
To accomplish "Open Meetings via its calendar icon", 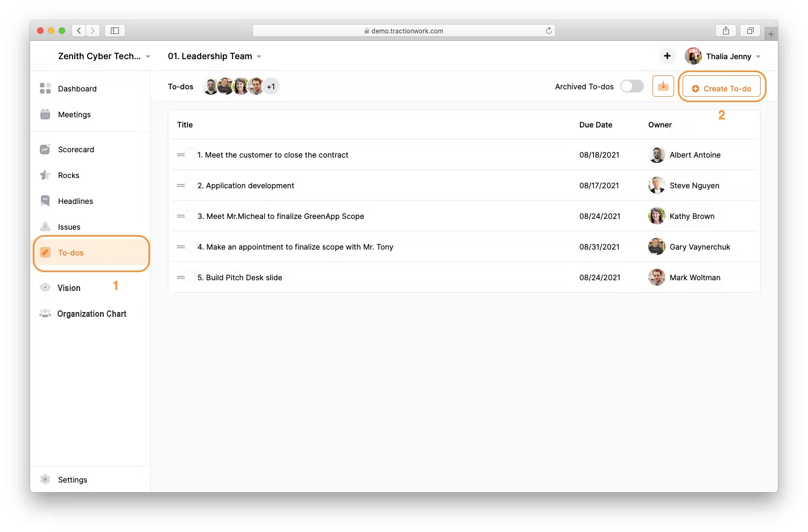I will coord(45,114).
